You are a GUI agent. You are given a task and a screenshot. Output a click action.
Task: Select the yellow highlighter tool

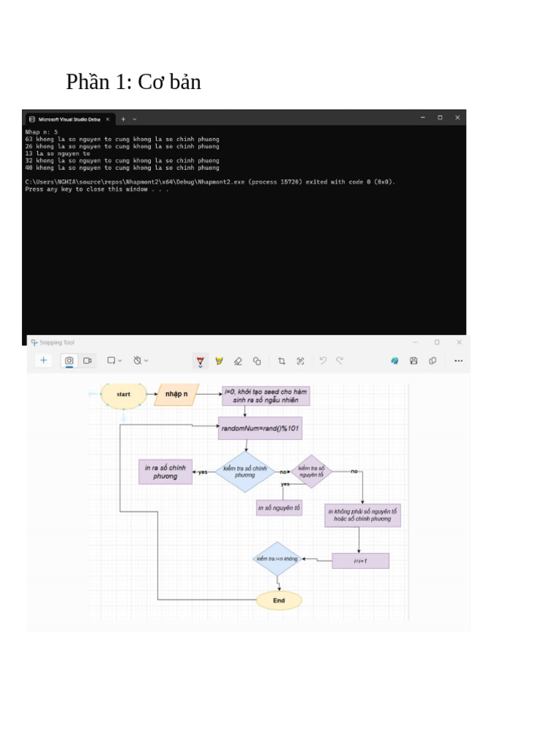219,361
